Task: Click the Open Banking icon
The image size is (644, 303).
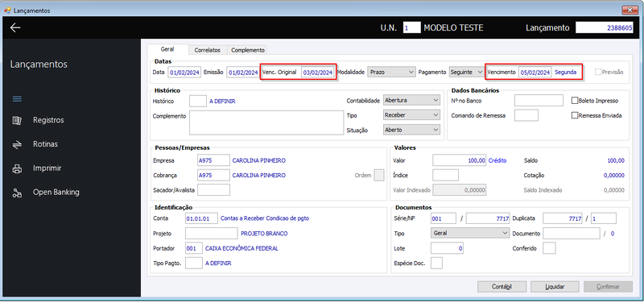Action: pyautogui.click(x=17, y=193)
